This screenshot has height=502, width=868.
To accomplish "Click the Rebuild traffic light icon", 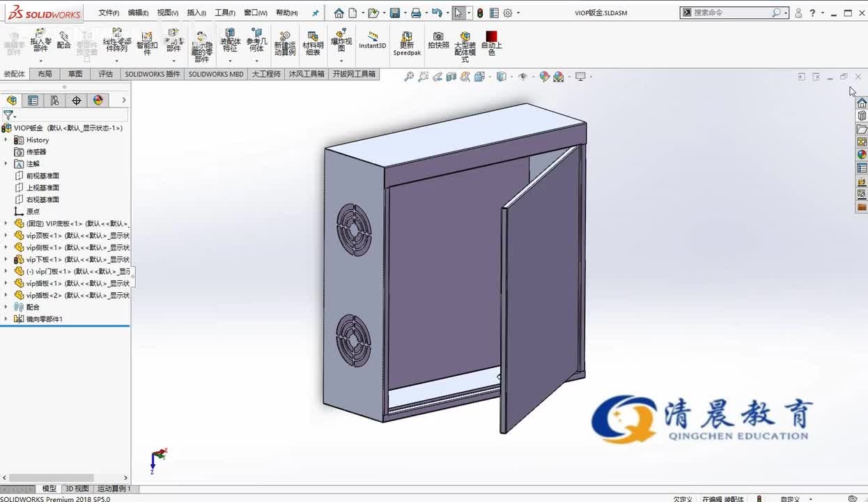I will [x=480, y=13].
